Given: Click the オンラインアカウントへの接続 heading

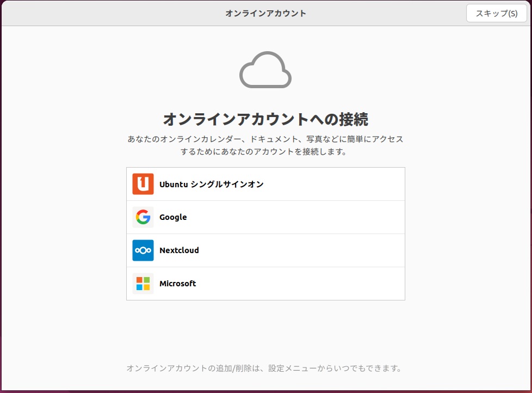Looking at the screenshot, I should [x=265, y=119].
